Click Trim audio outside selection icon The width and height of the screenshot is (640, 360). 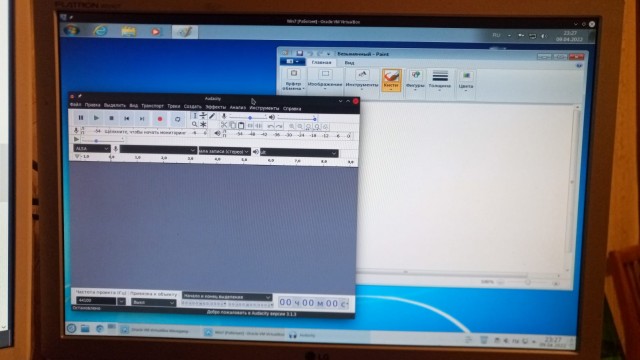click(x=250, y=126)
